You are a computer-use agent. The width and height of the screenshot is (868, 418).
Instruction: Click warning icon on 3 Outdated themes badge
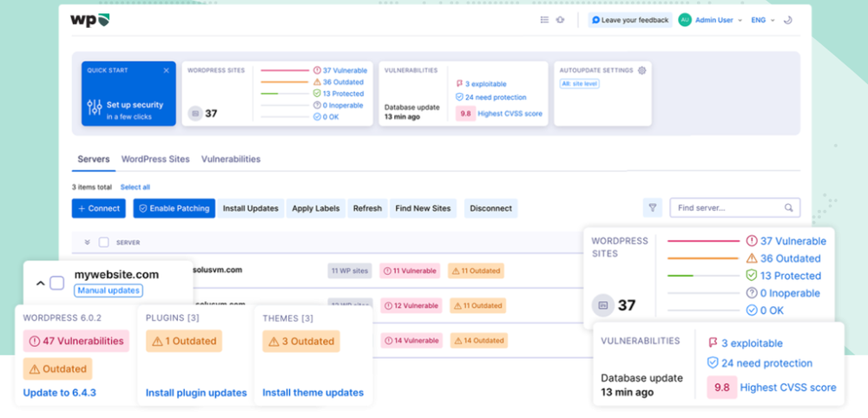coord(273,342)
